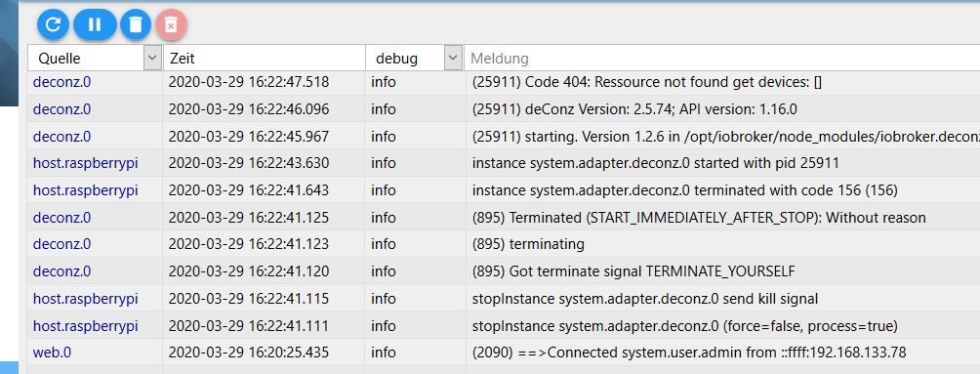Open the web.0 source link
980x374 pixels.
[52, 353]
